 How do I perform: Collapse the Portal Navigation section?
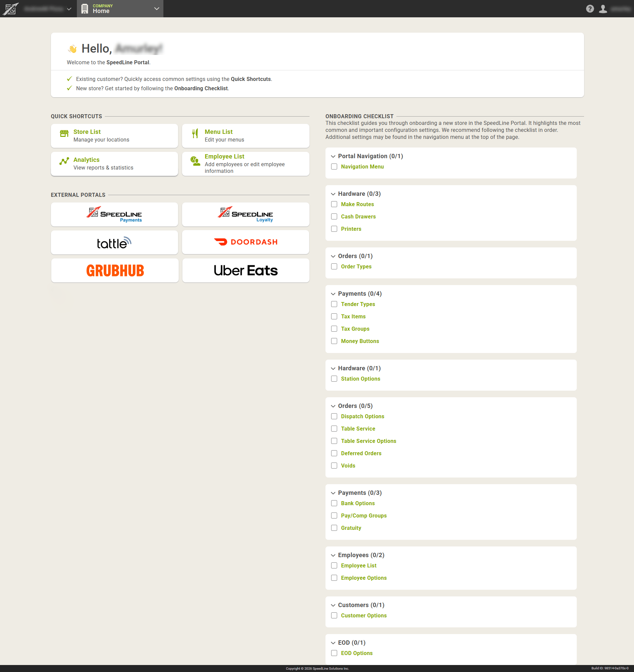tap(333, 156)
